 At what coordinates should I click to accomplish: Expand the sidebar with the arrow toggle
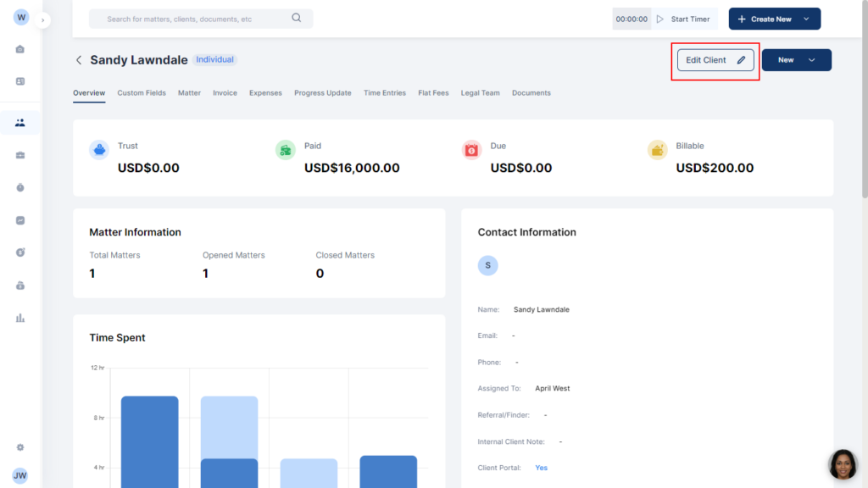click(x=43, y=19)
